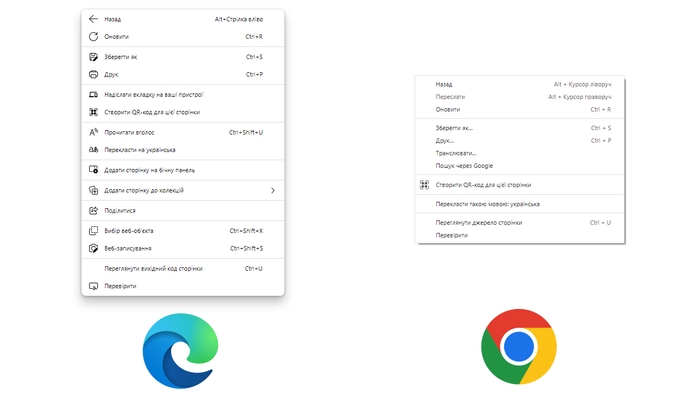Choose Створити QR-код in the Edge menu
The height and width of the screenshot is (409, 700).
pos(183,112)
